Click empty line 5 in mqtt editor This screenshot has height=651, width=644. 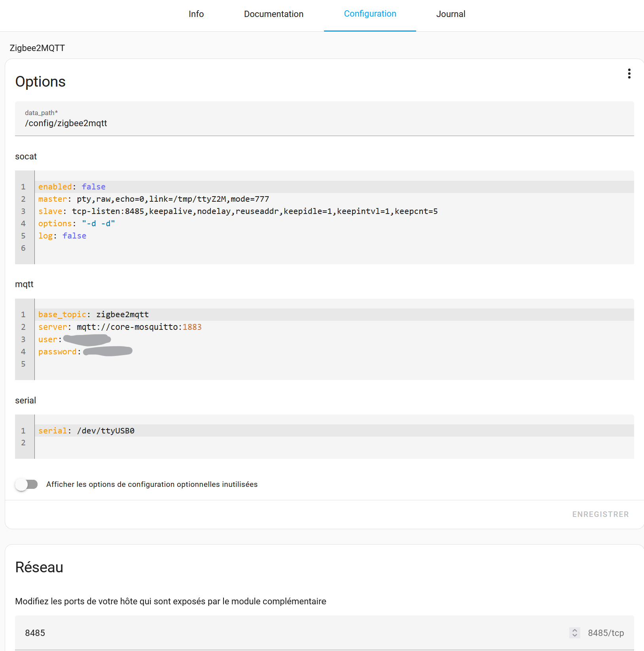pos(334,364)
